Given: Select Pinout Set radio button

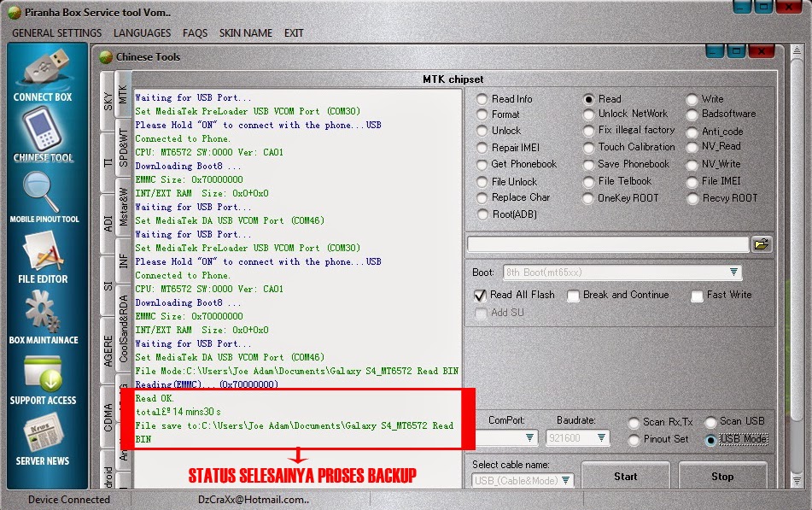Looking at the screenshot, I should click(634, 439).
